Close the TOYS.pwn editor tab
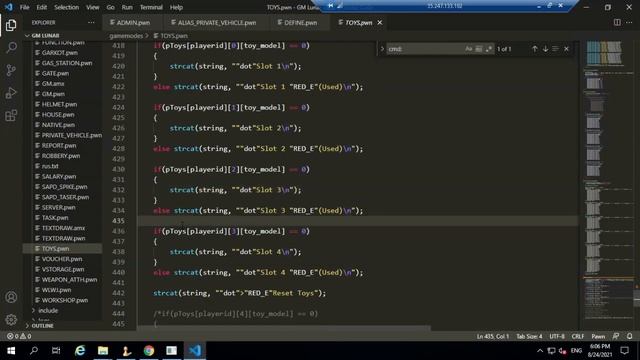 tap(380, 22)
